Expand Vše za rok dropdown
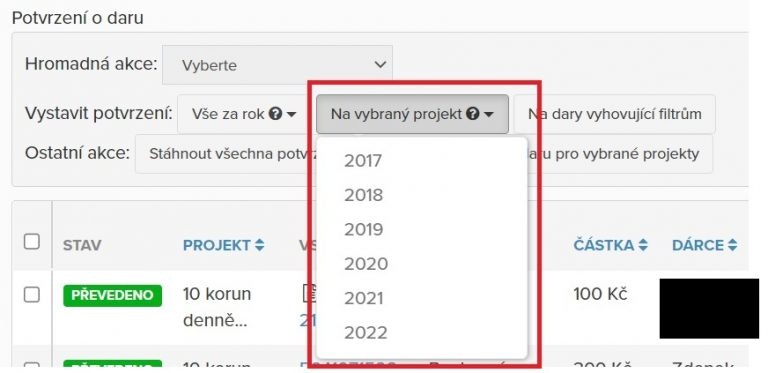The width and height of the screenshot is (768, 373). tap(243, 115)
